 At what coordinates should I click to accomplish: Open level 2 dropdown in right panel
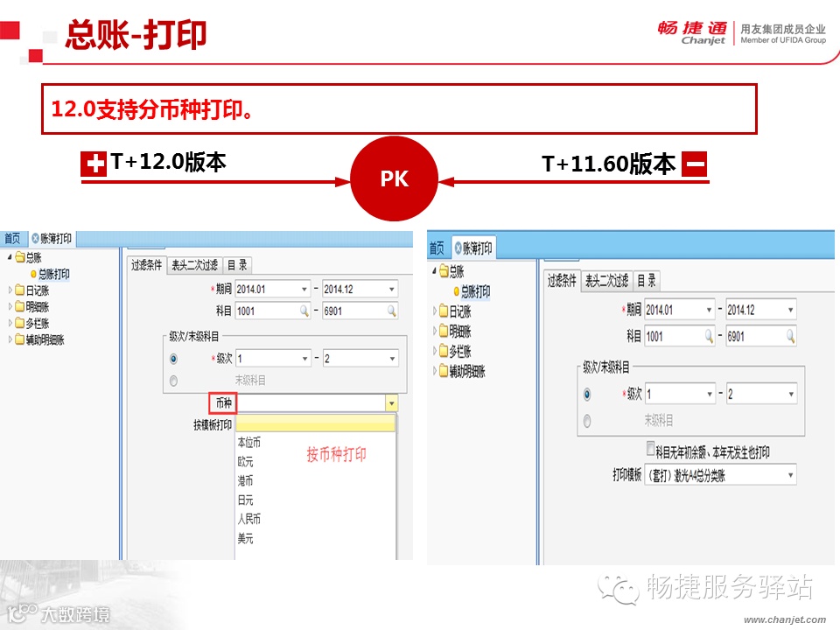click(791, 395)
